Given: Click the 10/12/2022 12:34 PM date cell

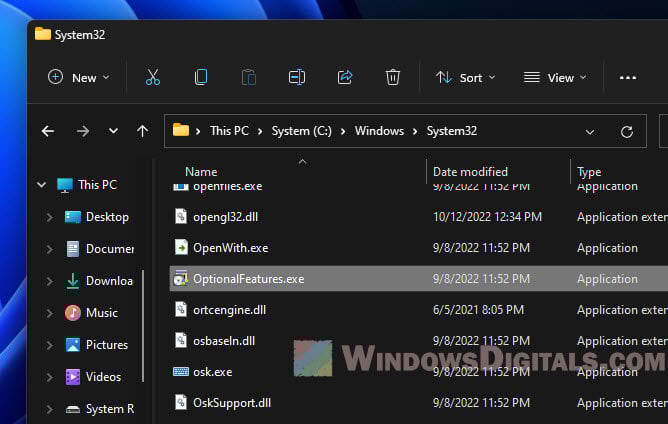Looking at the screenshot, I should click(487, 217).
